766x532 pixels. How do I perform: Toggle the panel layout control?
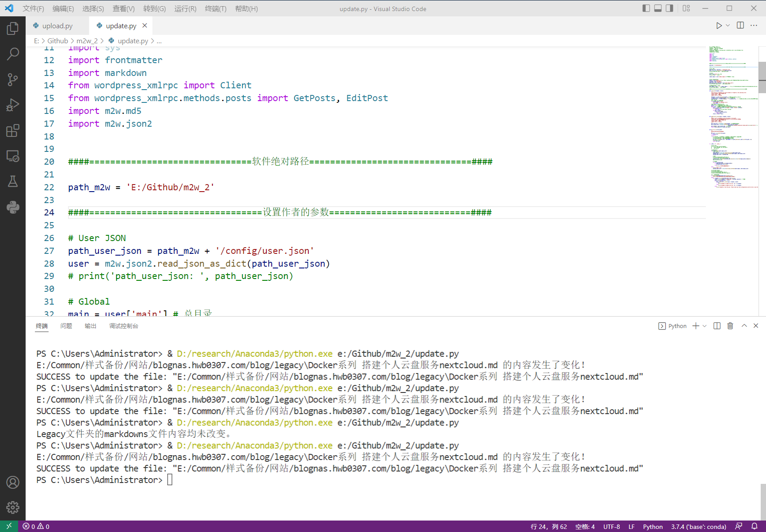[x=686, y=8]
